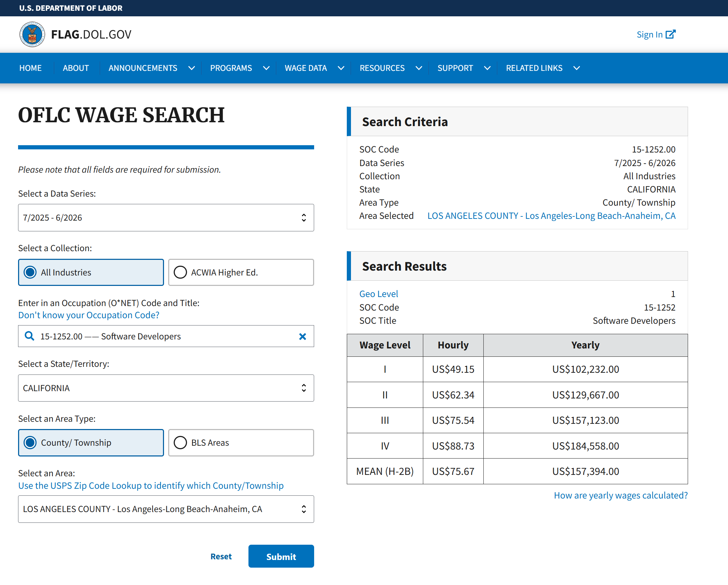
Task: Click the Sign In link
Action: pos(650,34)
